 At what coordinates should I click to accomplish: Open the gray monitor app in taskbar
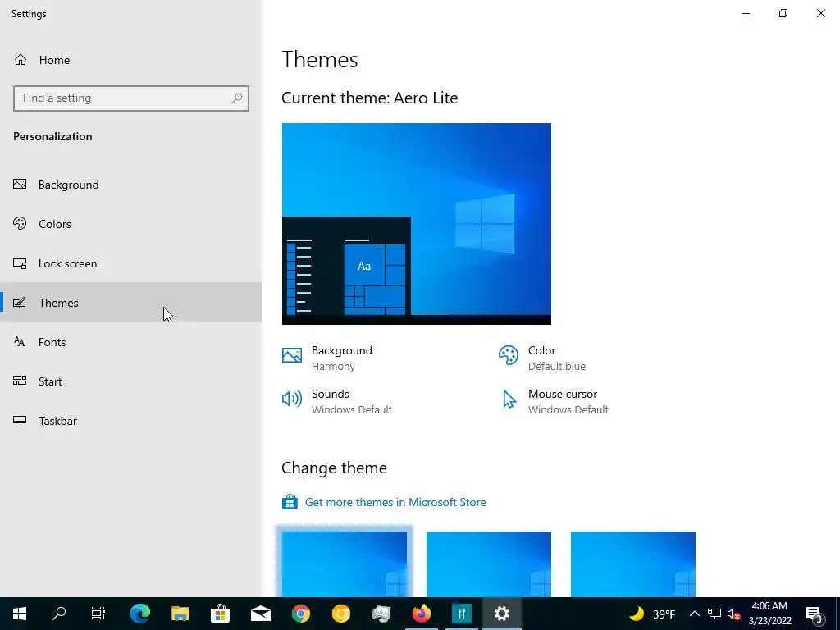point(381,614)
